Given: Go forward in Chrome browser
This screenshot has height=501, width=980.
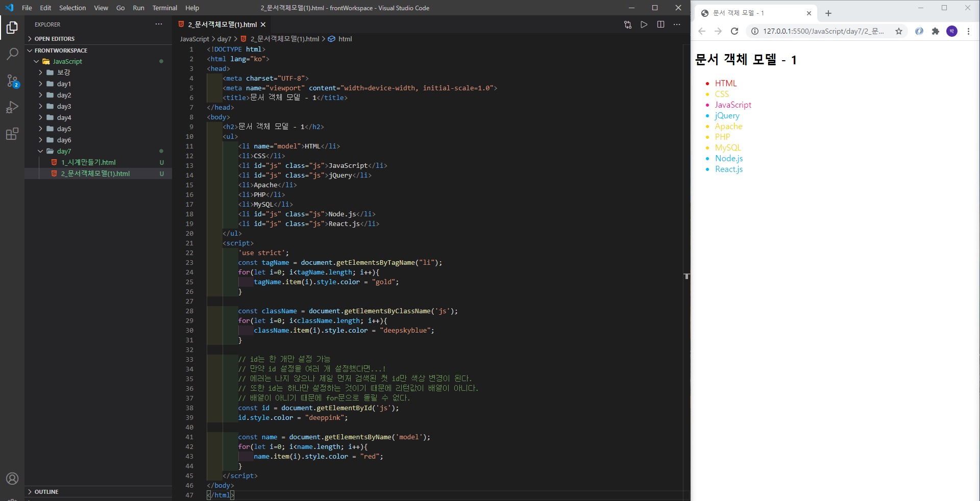Looking at the screenshot, I should 718,31.
